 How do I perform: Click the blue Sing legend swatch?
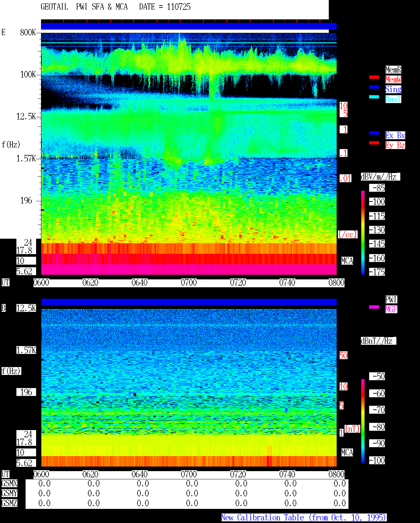point(374,87)
